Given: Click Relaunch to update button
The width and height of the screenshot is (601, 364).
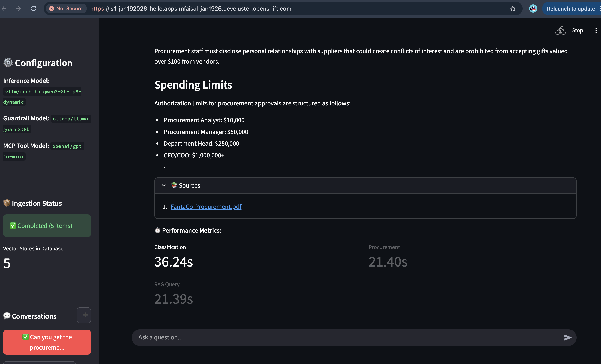Looking at the screenshot, I should [x=571, y=9].
